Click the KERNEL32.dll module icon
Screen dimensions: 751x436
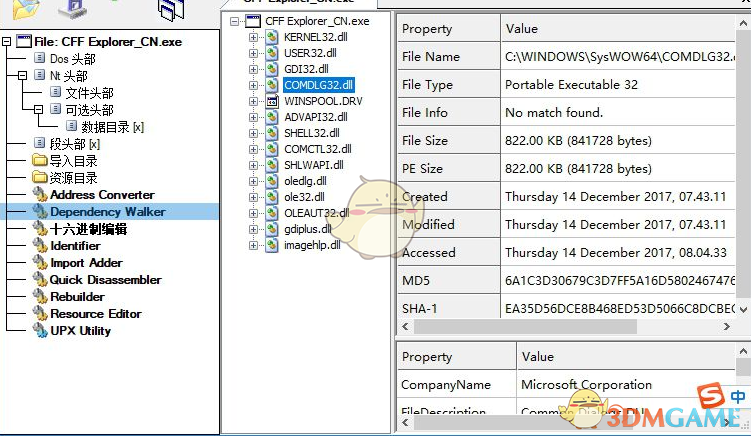click(272, 37)
